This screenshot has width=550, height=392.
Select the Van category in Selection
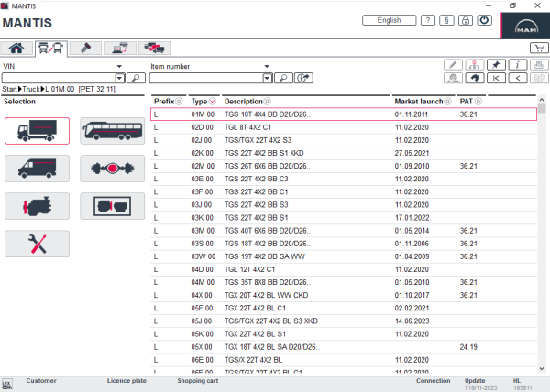pyautogui.click(x=38, y=169)
